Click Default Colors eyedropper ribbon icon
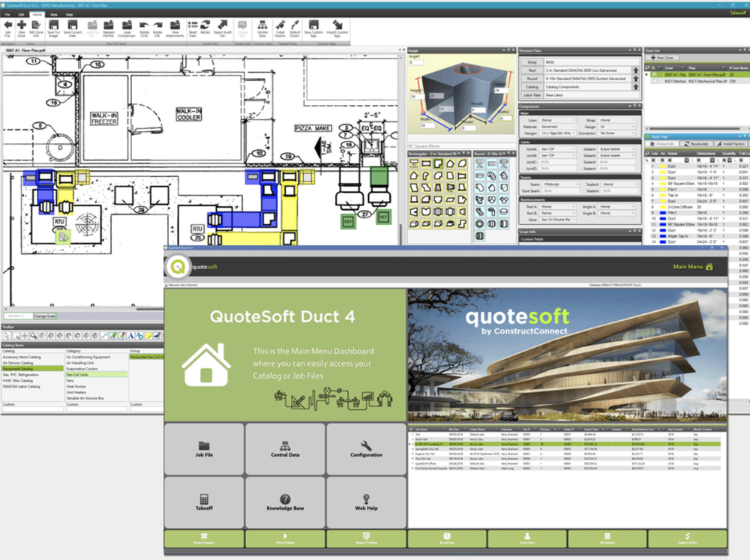Viewport: 750px width, 560px height. click(295, 28)
